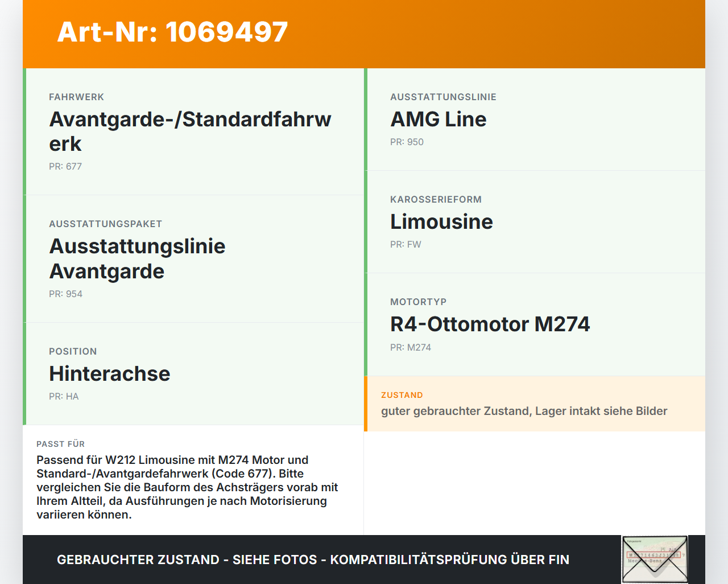728x584 pixels.
Task: Click the guter gebrauchter Zustand description
Action: (x=524, y=411)
